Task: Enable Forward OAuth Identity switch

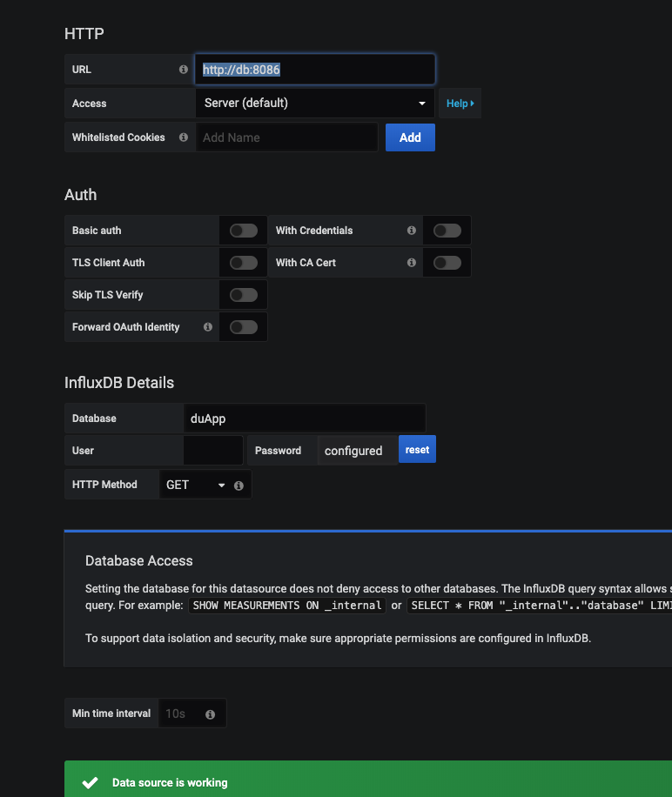Action: point(244,327)
